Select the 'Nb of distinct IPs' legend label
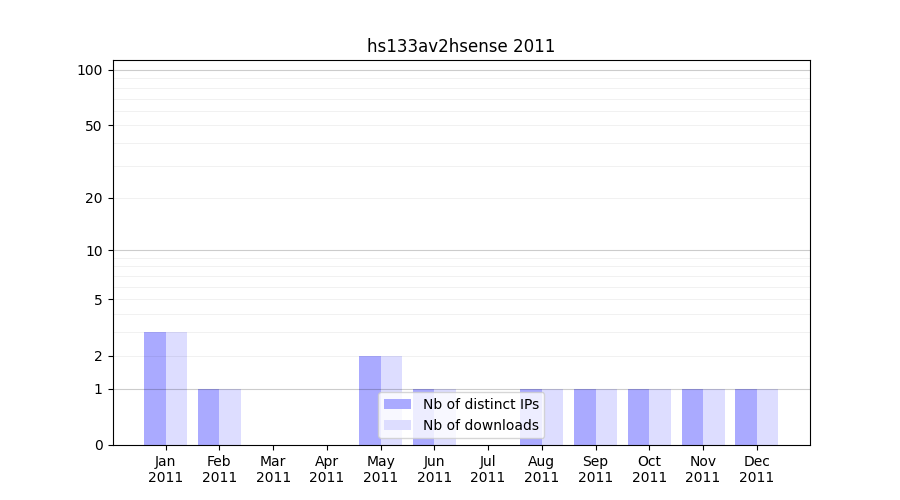 point(480,404)
